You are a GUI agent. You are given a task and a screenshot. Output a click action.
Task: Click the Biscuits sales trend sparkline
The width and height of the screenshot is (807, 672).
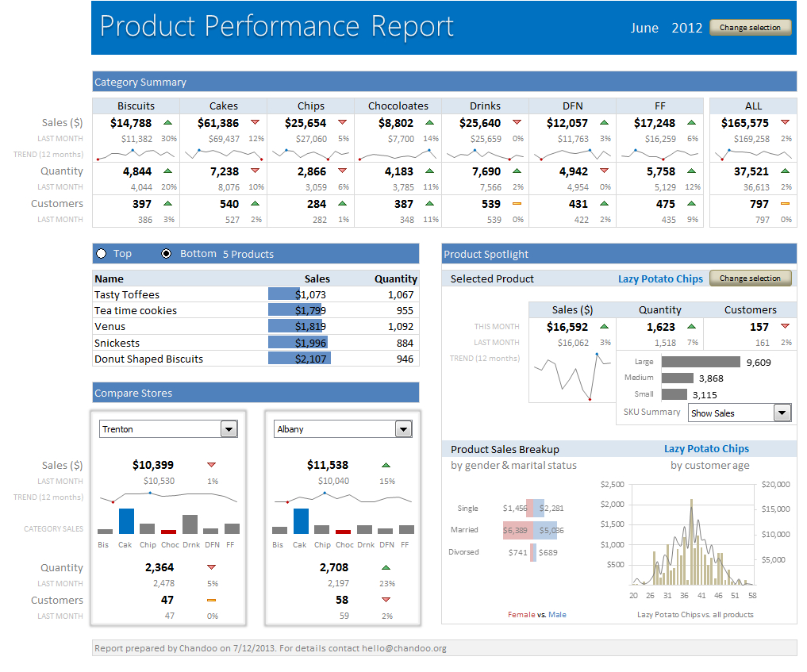pyautogui.click(x=136, y=154)
